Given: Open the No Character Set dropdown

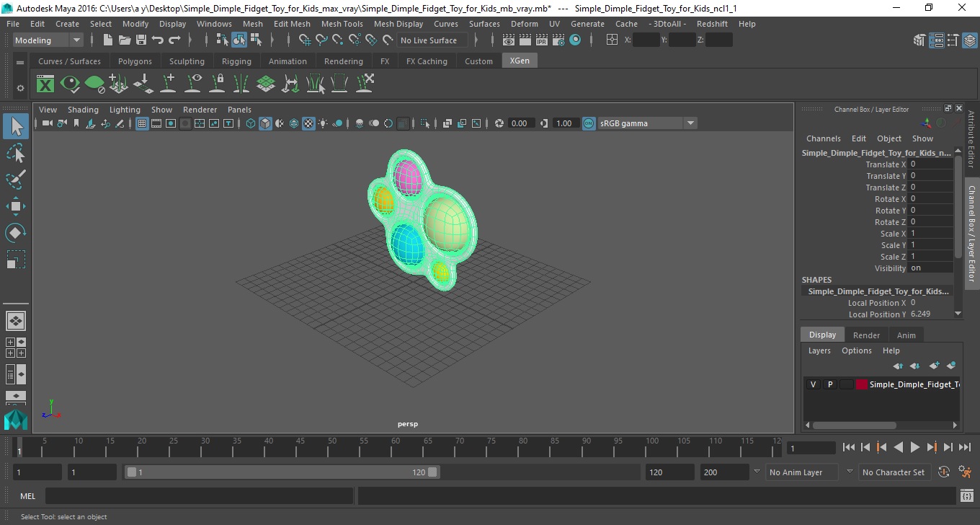Looking at the screenshot, I should (894, 472).
